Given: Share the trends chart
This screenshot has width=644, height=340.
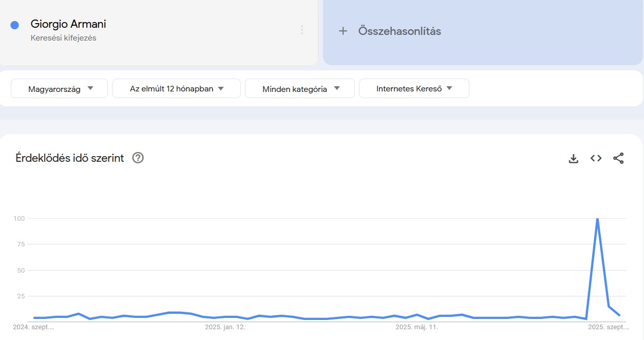Looking at the screenshot, I should (619, 158).
